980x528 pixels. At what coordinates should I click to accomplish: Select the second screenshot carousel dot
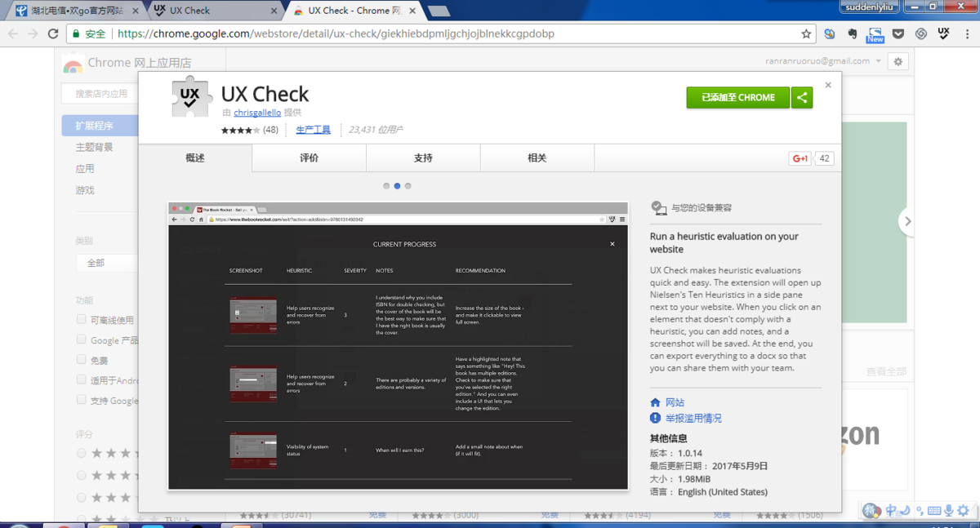(x=397, y=186)
